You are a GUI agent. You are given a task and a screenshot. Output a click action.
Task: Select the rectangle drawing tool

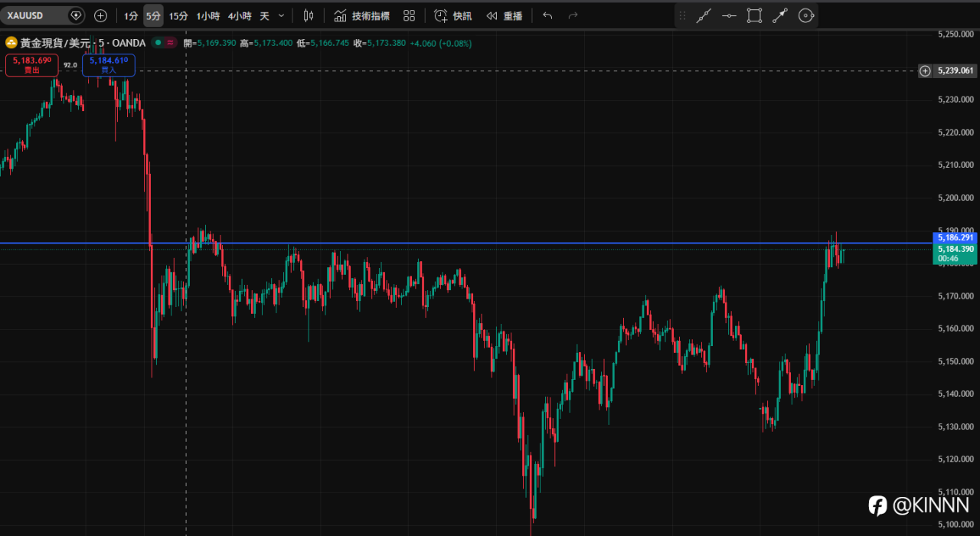[755, 15]
